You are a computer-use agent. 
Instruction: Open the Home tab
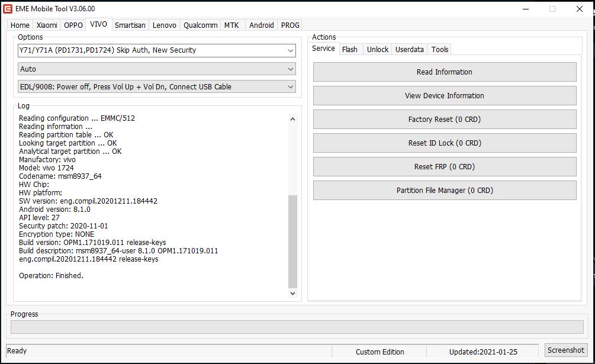click(20, 25)
